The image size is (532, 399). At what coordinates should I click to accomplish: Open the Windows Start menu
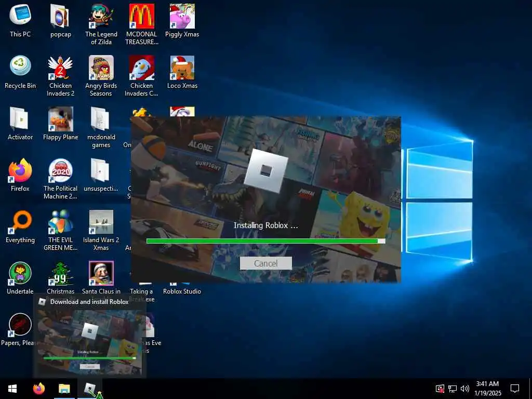(12, 389)
